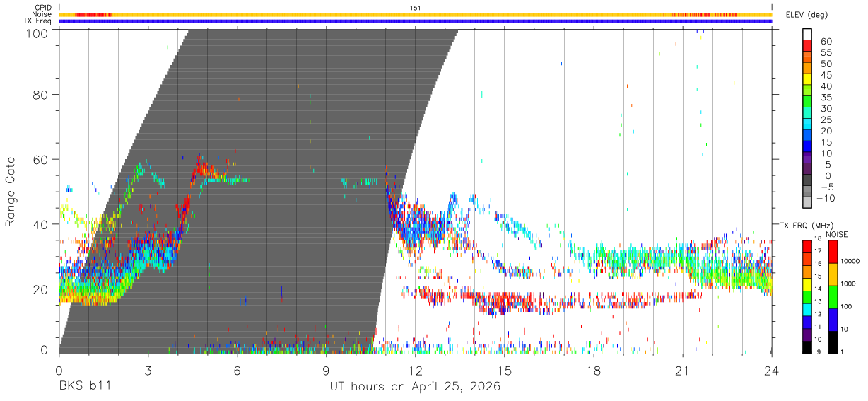The height and width of the screenshot is (401, 868).
Task: Click the "NOISE" colorbar title
Action: (x=835, y=233)
